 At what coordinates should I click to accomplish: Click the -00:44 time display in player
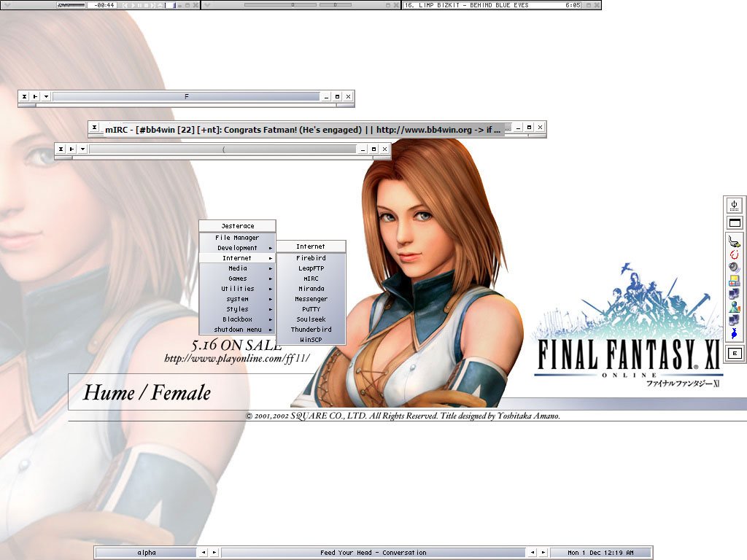click(104, 5)
